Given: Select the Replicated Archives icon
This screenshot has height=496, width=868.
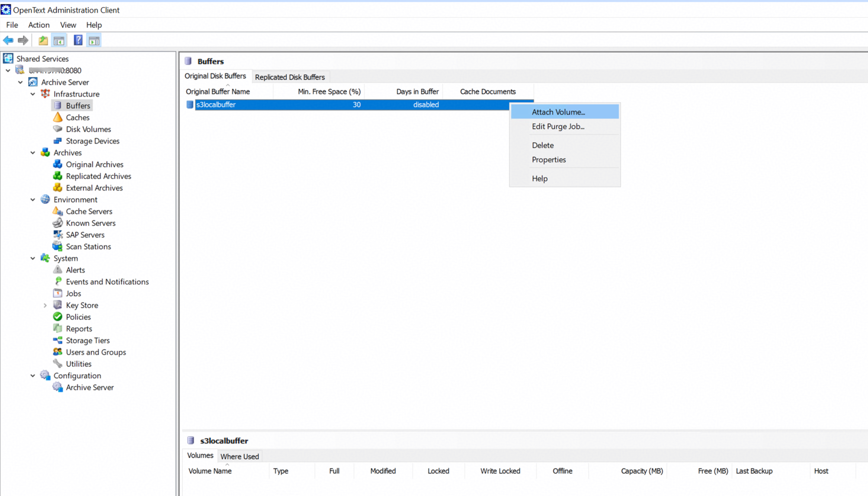Looking at the screenshot, I should click(58, 176).
